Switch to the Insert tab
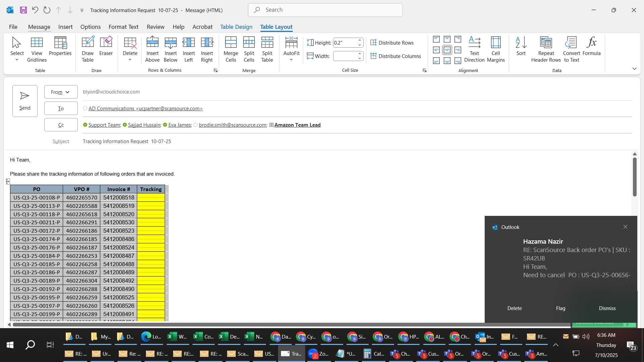Image resolution: width=644 pixels, height=362 pixels. point(65,27)
